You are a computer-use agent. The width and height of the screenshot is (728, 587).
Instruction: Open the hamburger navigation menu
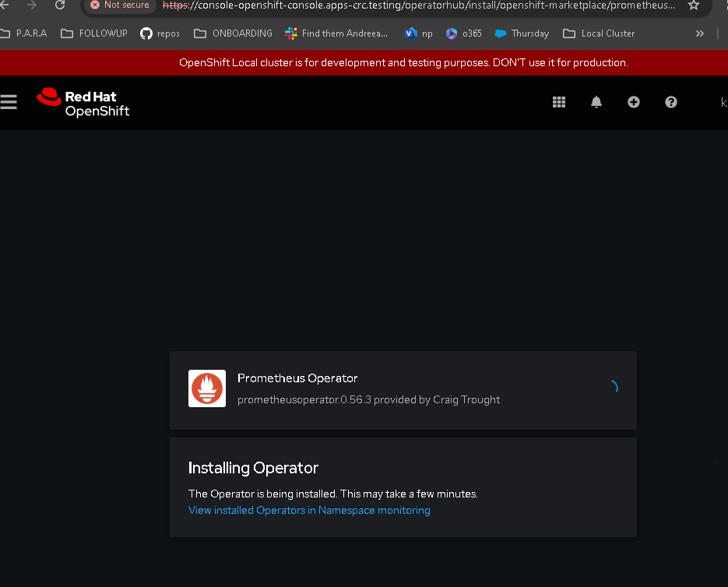(x=9, y=102)
